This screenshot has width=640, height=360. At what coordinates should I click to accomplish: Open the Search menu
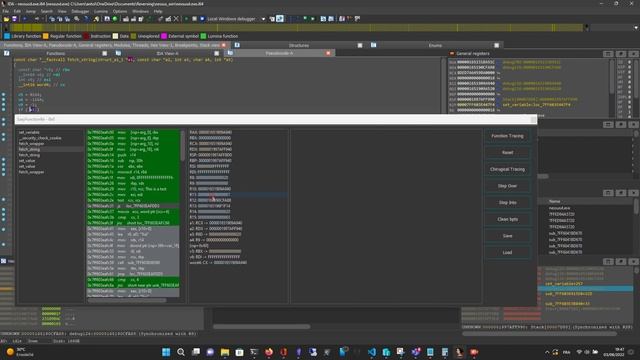[x=47, y=11]
